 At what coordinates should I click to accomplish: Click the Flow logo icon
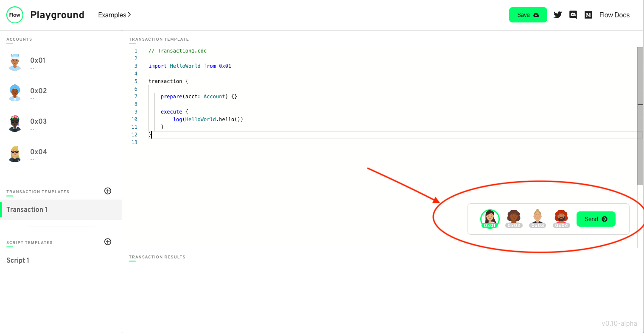(x=15, y=15)
